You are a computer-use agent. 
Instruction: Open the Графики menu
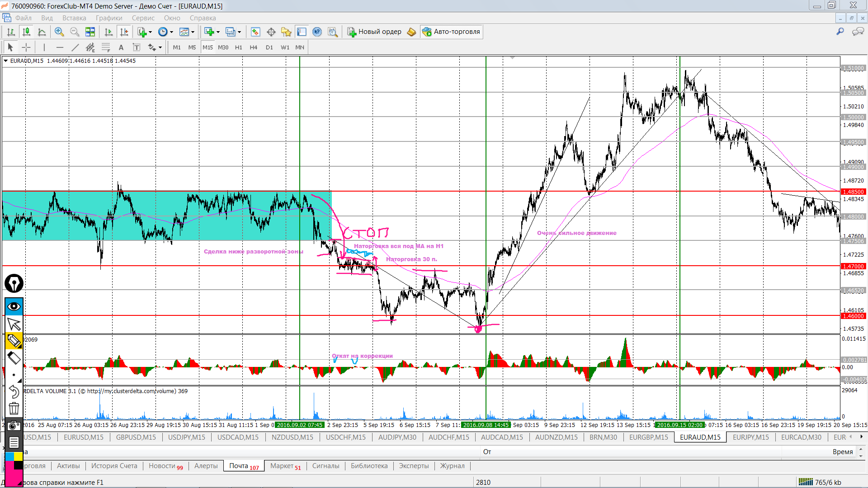(109, 18)
